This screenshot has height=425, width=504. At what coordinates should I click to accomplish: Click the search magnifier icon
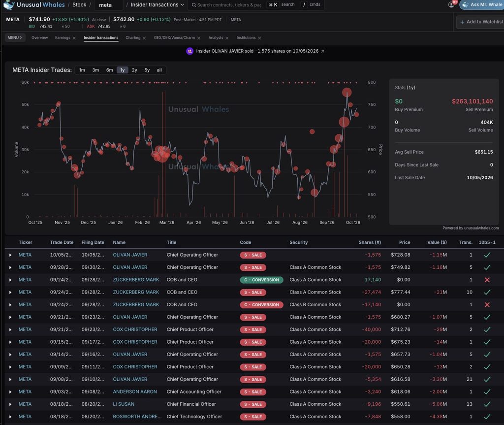click(194, 5)
